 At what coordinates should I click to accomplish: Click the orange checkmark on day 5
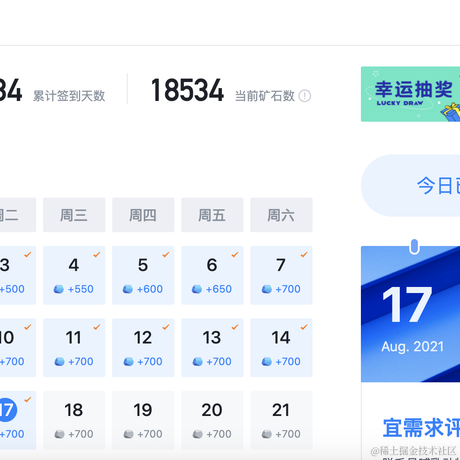(166, 255)
